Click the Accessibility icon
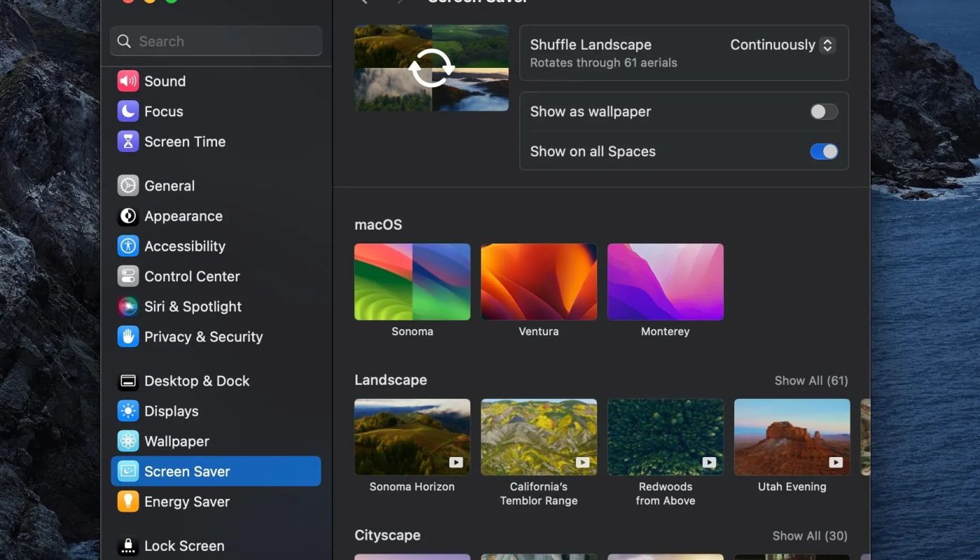Viewport: 980px width, 560px height. pyautogui.click(x=128, y=246)
